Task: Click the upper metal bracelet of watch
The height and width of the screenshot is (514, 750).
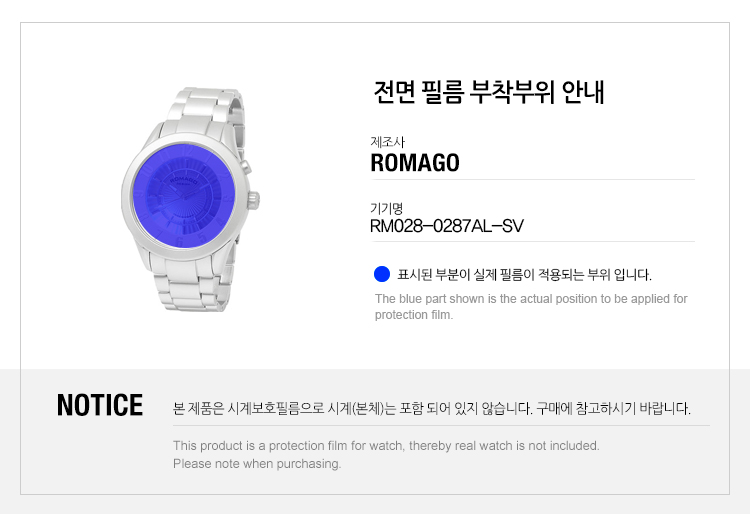Action: point(207,111)
